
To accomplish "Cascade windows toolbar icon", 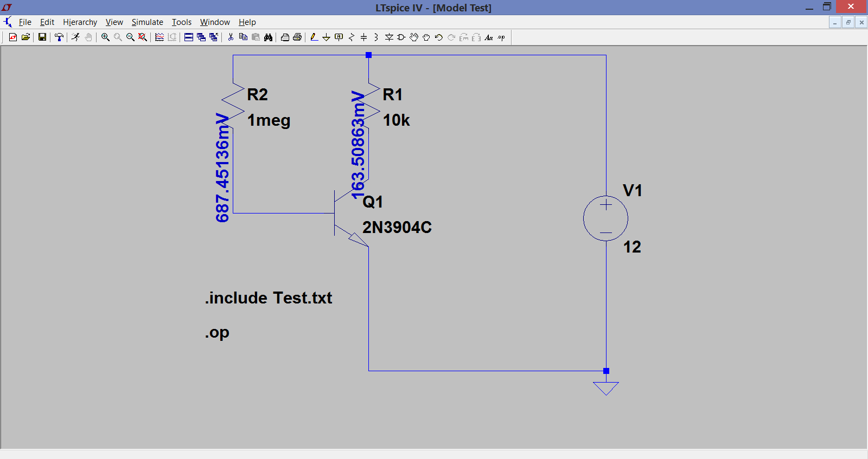I will pos(201,37).
